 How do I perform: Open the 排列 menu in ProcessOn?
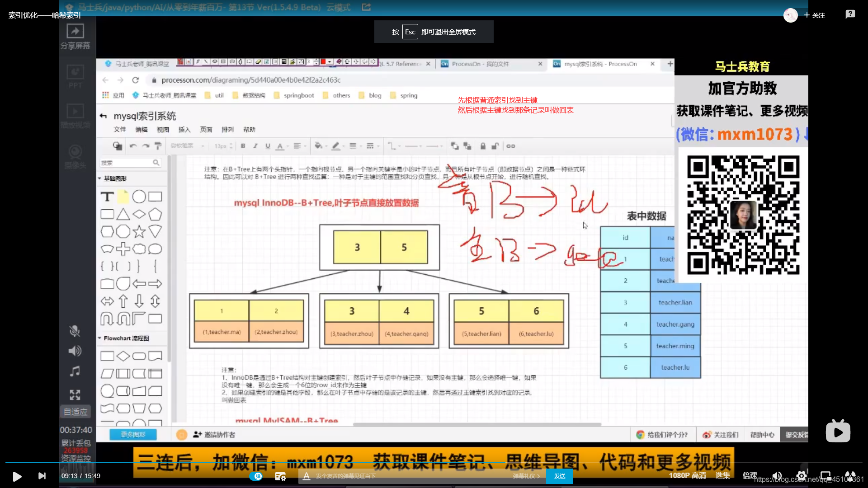(x=228, y=130)
